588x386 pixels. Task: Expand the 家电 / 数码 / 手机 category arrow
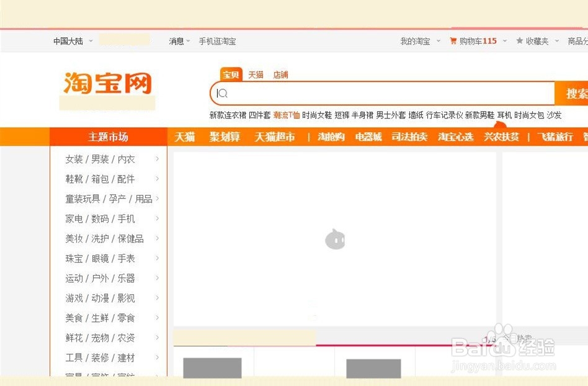coord(157,218)
